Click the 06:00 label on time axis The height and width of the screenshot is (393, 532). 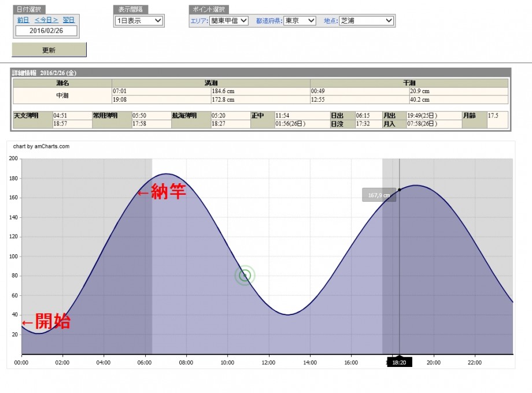145,362
